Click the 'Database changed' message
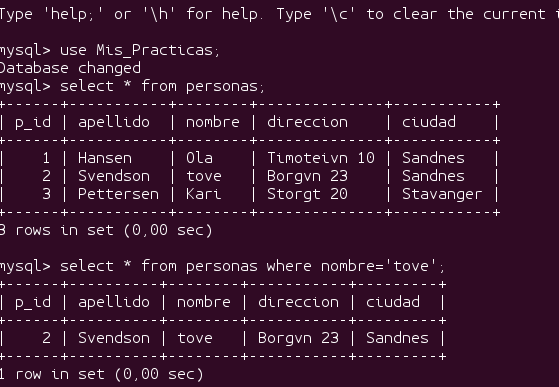This screenshot has height=387, width=559. coord(70,68)
